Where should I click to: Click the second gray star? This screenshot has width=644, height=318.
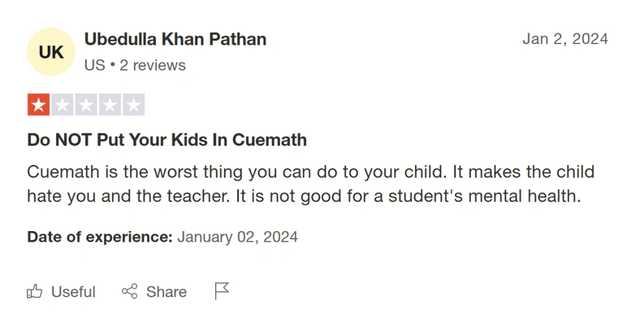point(62,105)
